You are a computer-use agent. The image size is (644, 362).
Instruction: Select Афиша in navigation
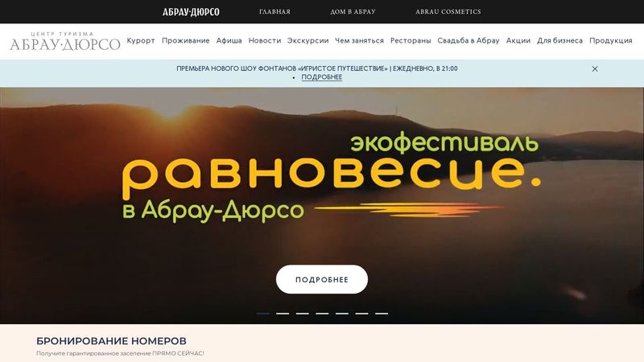tap(229, 41)
